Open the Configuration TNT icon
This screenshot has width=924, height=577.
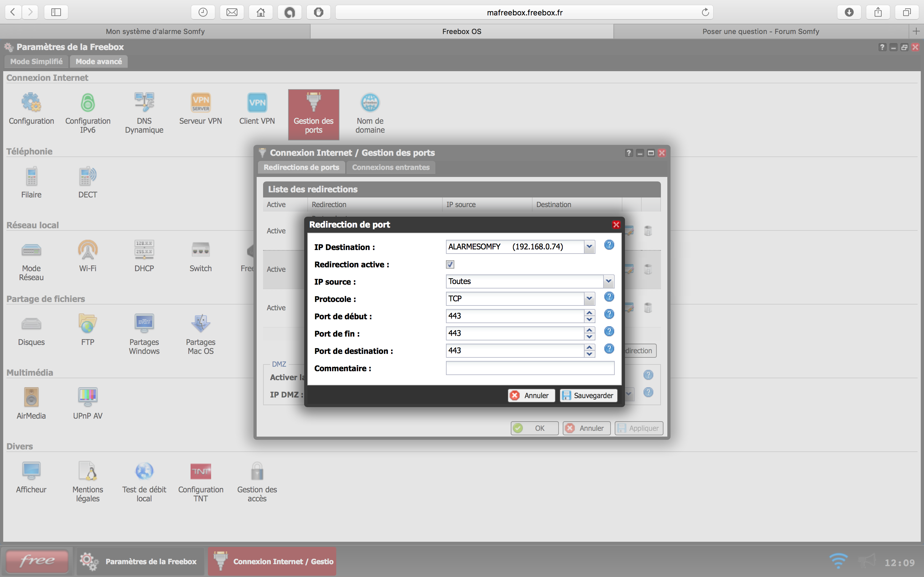pos(201,472)
